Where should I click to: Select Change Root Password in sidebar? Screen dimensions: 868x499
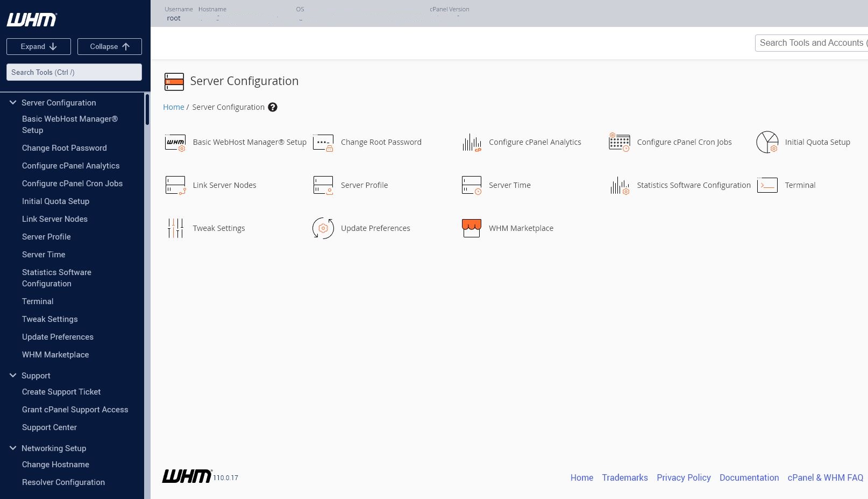point(65,148)
